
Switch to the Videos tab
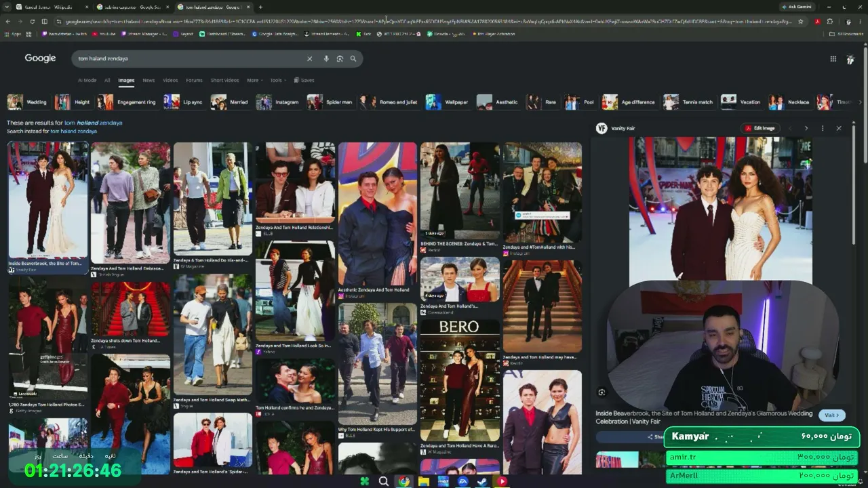[170, 80]
